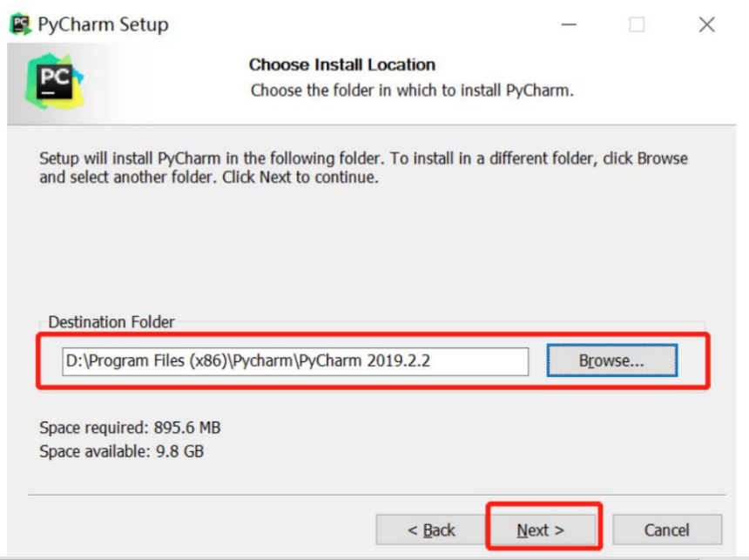Proceed by clicking Next
The image size is (749, 560).
543,530
